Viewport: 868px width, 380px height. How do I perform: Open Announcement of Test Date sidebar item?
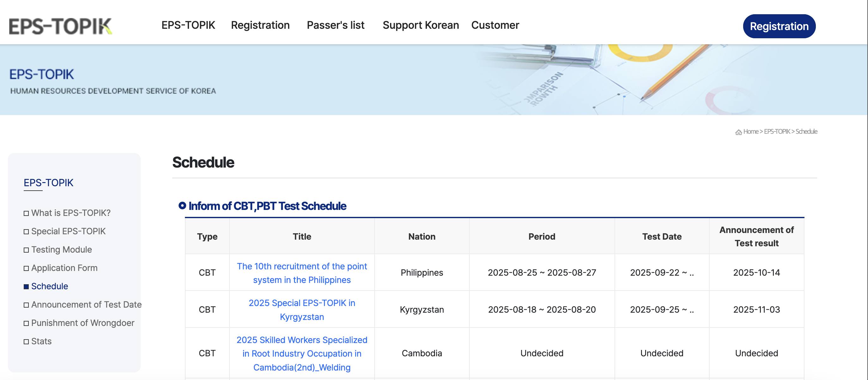click(86, 304)
